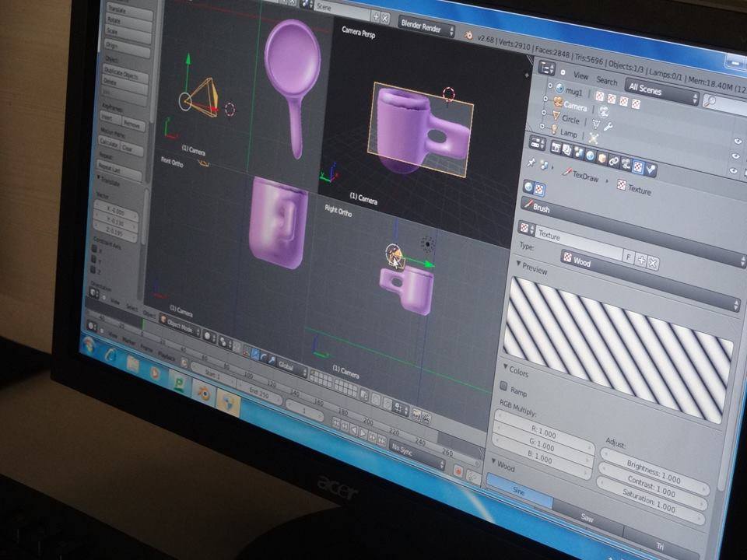Toggle visibility eye for Circle row

coord(736,156)
